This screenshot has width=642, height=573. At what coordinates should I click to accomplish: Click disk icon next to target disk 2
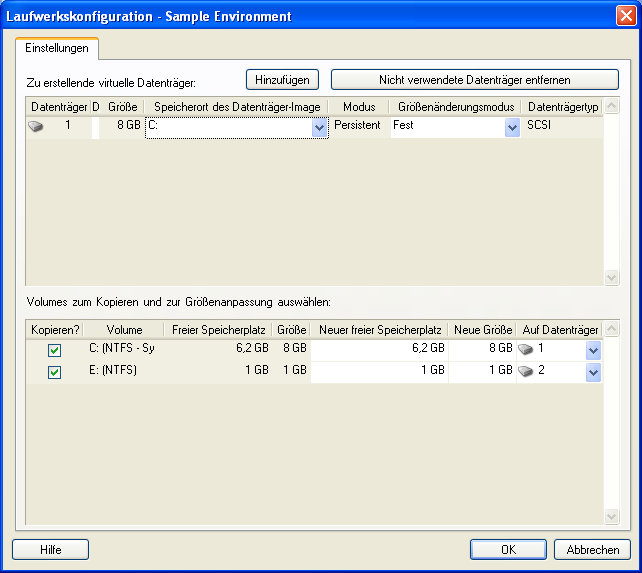coord(526,372)
